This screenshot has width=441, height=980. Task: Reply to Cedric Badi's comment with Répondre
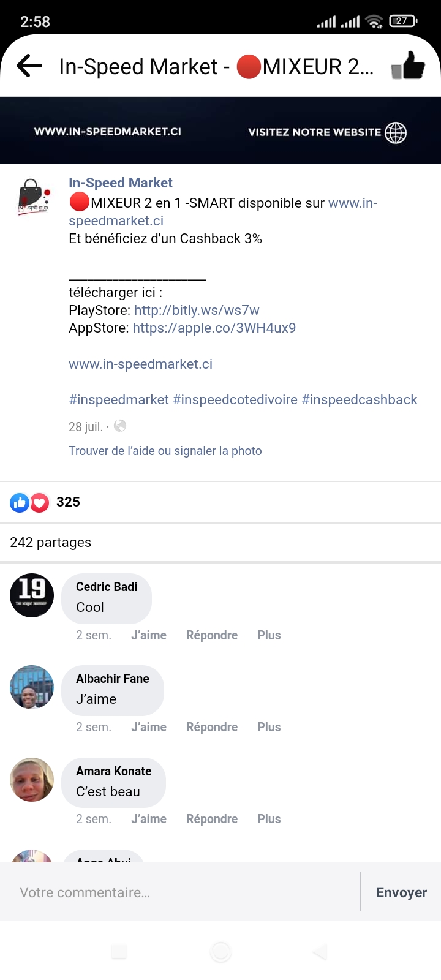[212, 635]
